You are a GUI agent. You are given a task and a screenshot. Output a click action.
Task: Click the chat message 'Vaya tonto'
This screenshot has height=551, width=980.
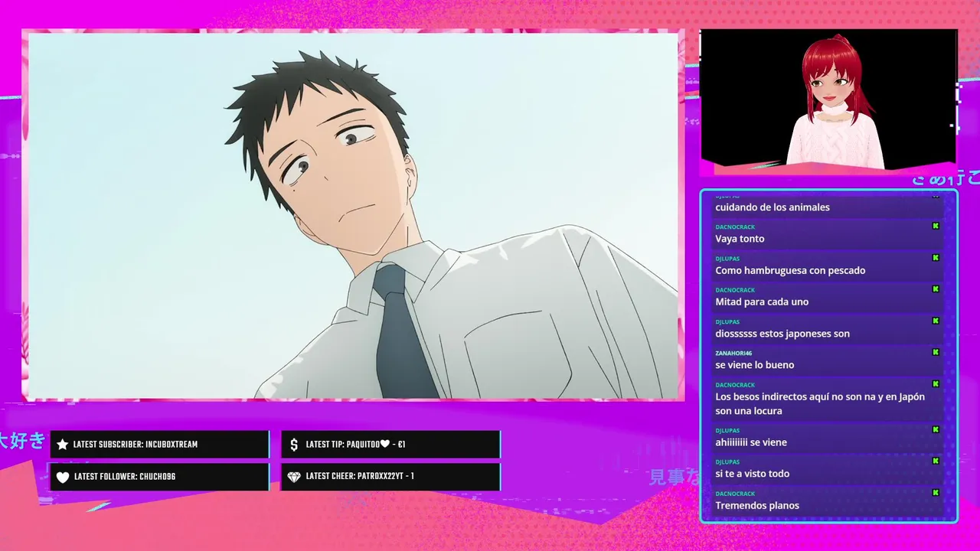pyautogui.click(x=740, y=239)
